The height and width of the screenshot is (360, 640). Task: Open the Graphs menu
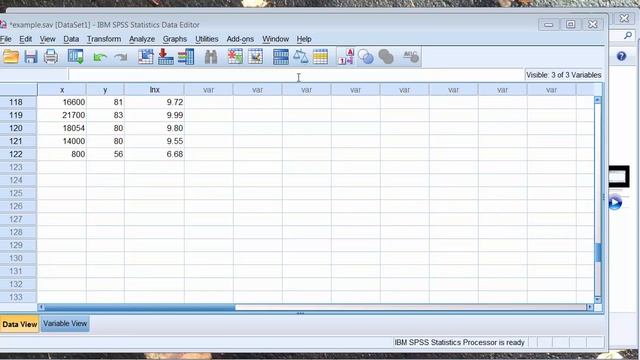pos(175,39)
